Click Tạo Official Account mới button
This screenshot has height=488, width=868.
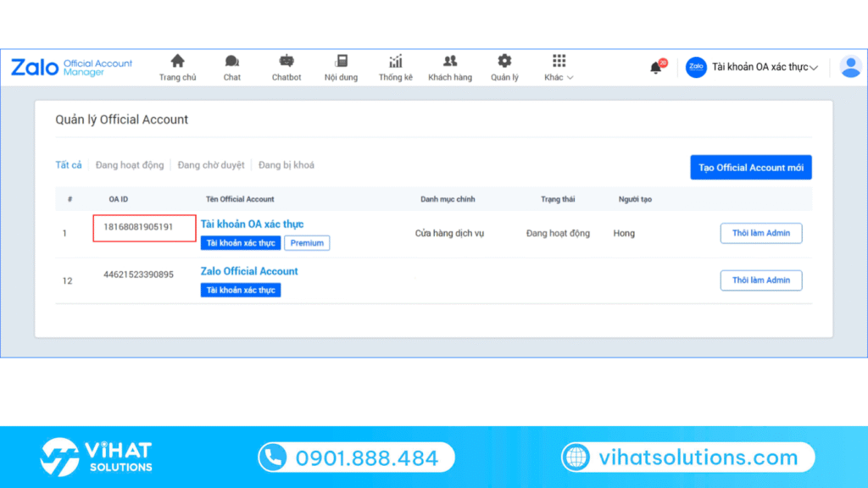(x=751, y=167)
